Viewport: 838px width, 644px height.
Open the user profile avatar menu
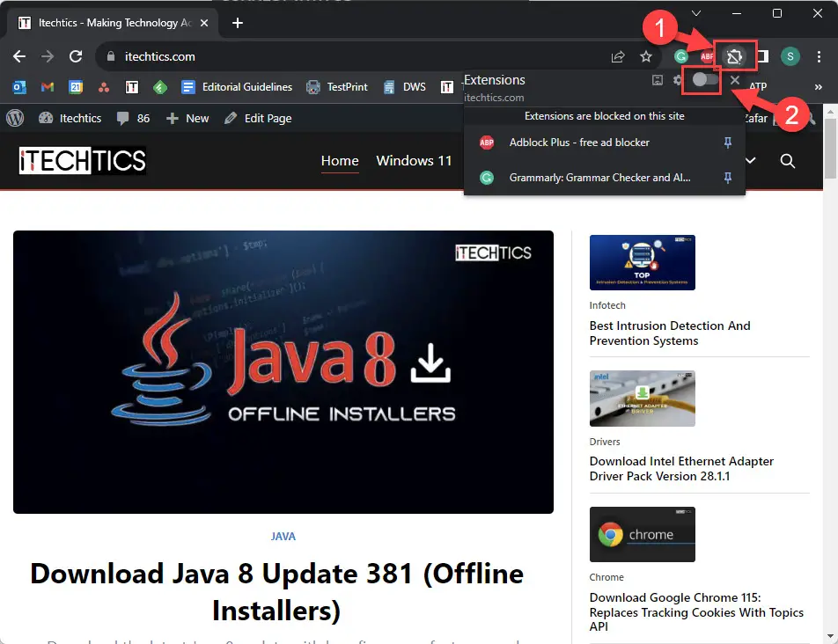790,57
